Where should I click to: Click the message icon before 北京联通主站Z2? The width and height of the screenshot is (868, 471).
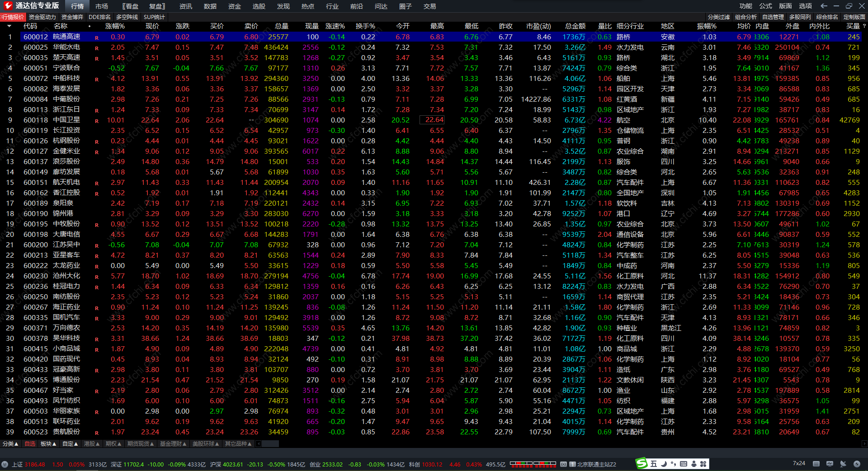tap(564, 464)
